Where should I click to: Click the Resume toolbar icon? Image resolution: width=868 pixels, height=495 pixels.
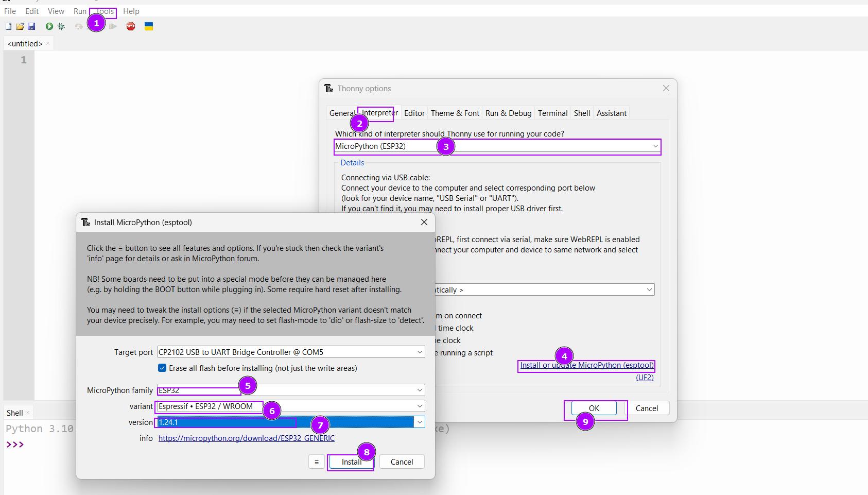pyautogui.click(x=113, y=26)
